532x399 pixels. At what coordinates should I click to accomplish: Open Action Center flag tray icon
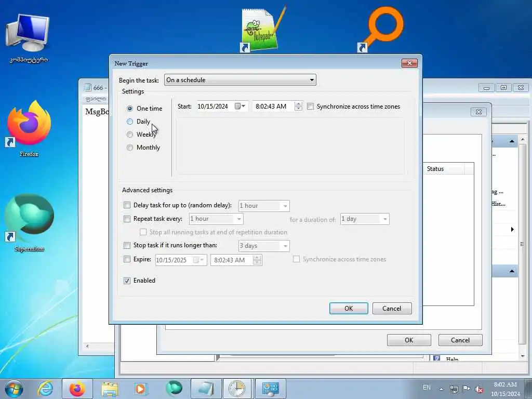(x=467, y=389)
